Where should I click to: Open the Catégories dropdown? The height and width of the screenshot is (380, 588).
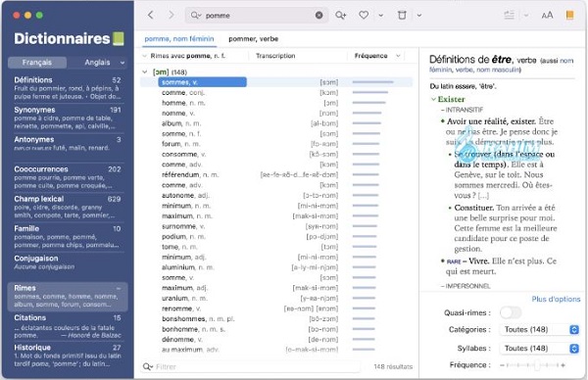coord(540,329)
